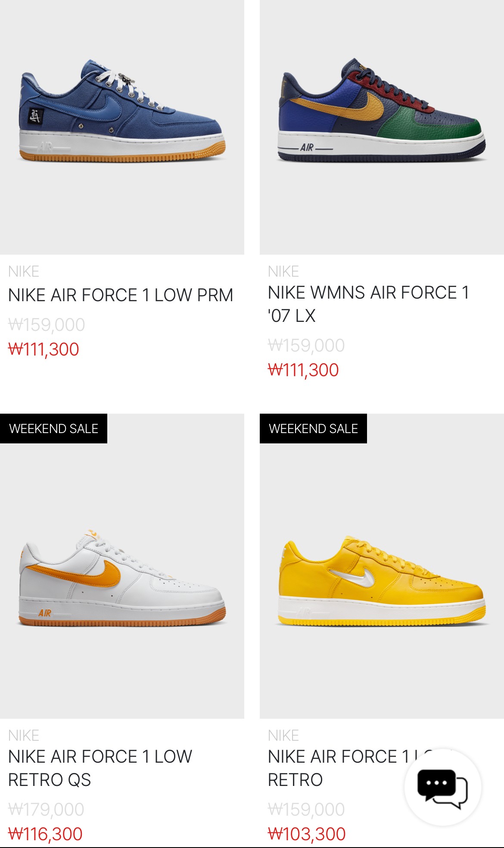Click NIKE brand label above WMNS '07 LX
The height and width of the screenshot is (848, 504).
point(283,271)
